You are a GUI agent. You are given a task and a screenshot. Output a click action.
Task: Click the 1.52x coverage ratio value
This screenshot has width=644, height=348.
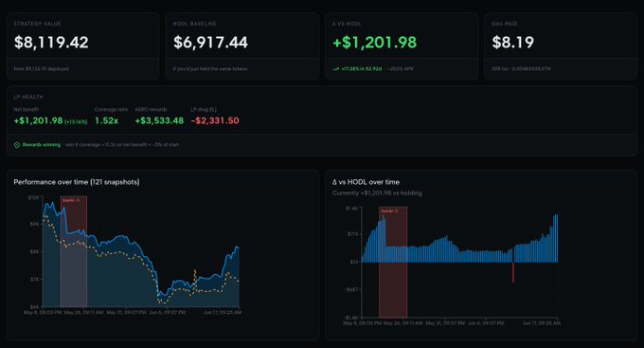(106, 121)
